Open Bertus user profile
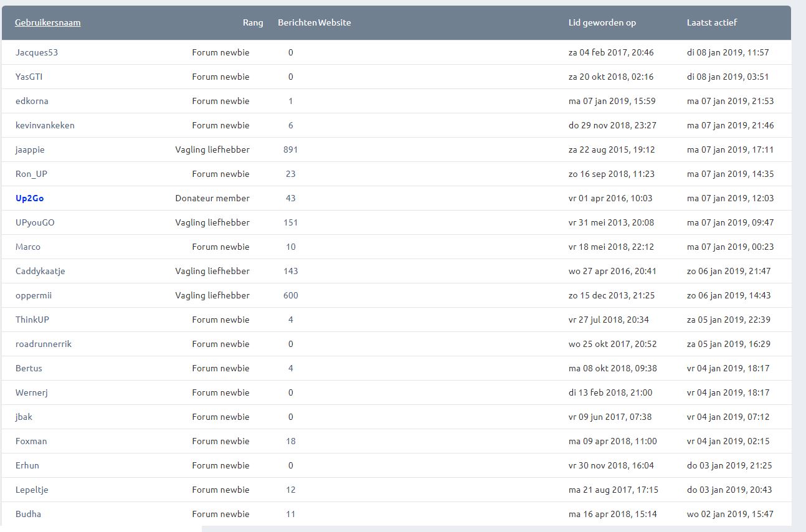The image size is (806, 532). pyautogui.click(x=29, y=368)
